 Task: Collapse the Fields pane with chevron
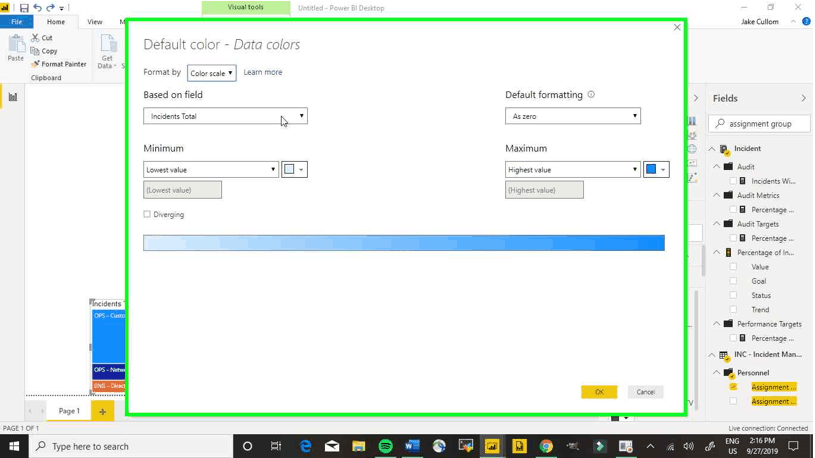(803, 98)
